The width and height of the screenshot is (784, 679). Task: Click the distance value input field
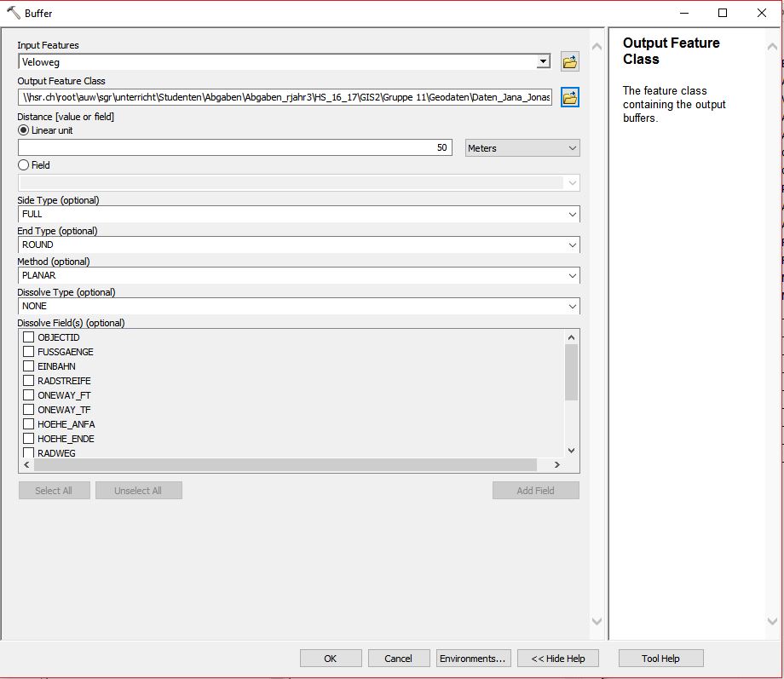234,148
